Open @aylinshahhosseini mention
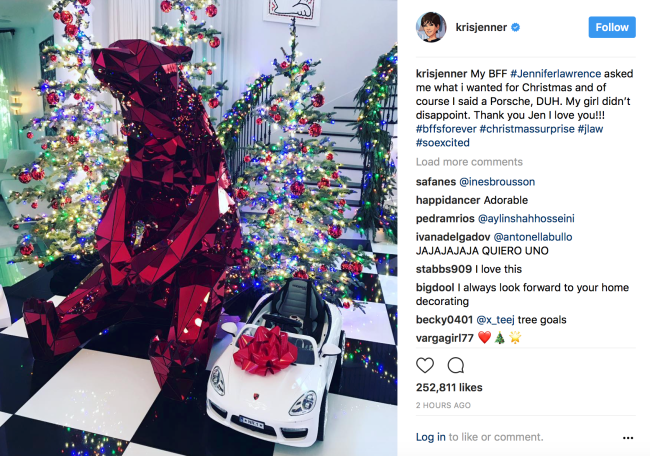Screen dimensions: 650x456 (x=526, y=218)
